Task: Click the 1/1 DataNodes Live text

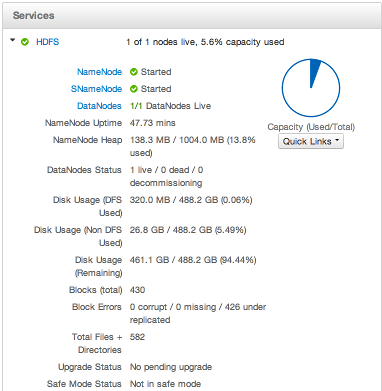Action: 171,106
